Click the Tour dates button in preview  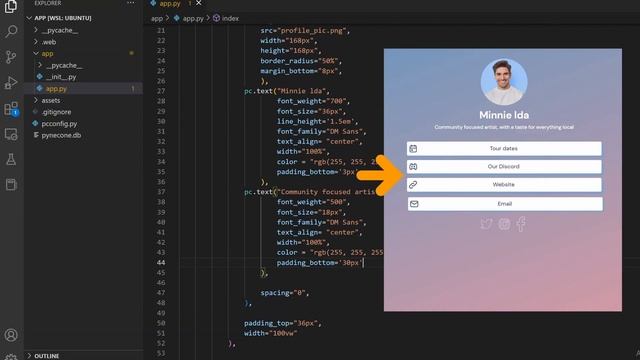tap(504, 149)
